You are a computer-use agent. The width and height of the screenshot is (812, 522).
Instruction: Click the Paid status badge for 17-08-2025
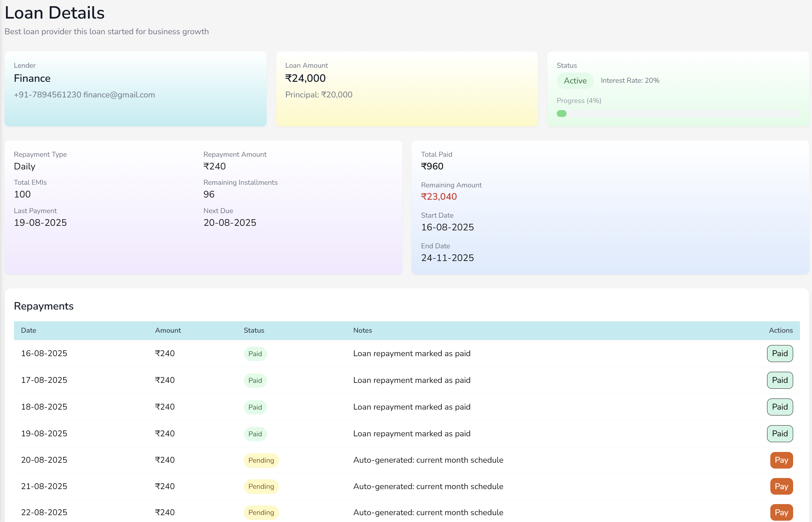click(255, 380)
